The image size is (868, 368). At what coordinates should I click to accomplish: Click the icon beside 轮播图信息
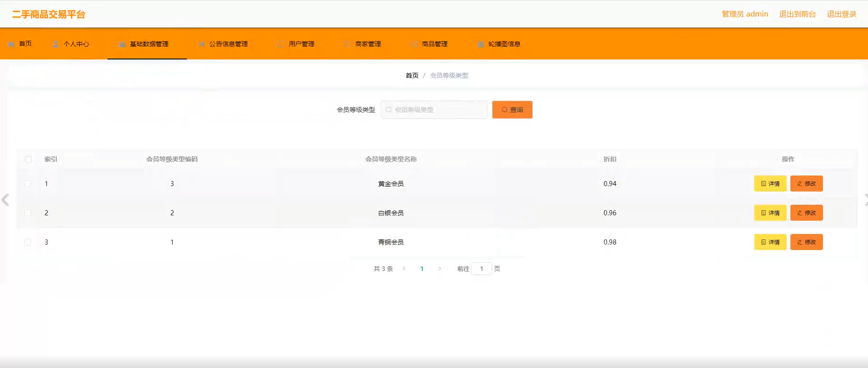point(480,44)
